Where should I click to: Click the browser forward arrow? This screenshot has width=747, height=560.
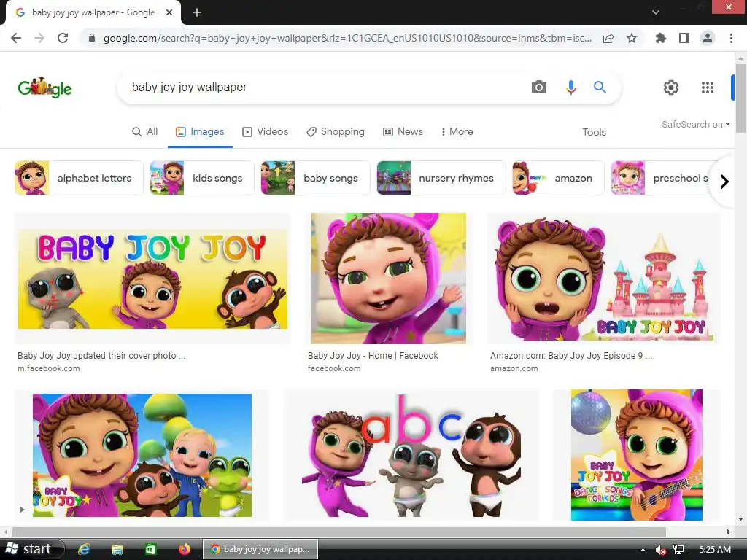tap(39, 38)
